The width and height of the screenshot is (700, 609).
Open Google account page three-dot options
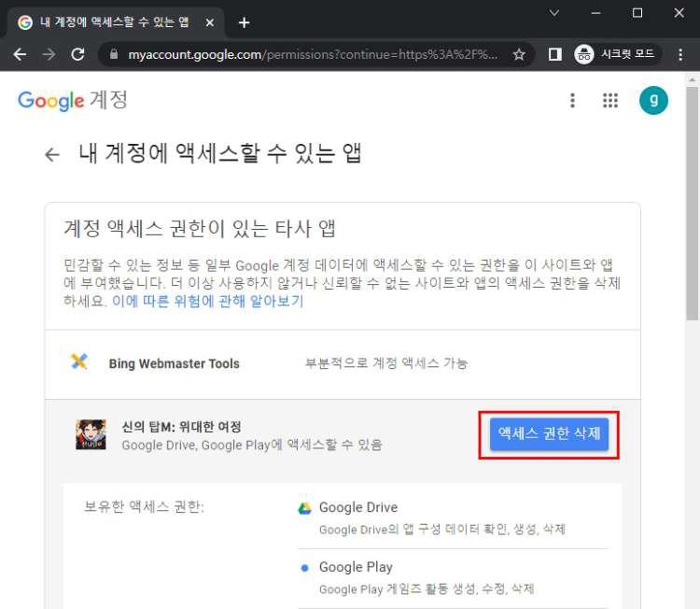coord(572,101)
